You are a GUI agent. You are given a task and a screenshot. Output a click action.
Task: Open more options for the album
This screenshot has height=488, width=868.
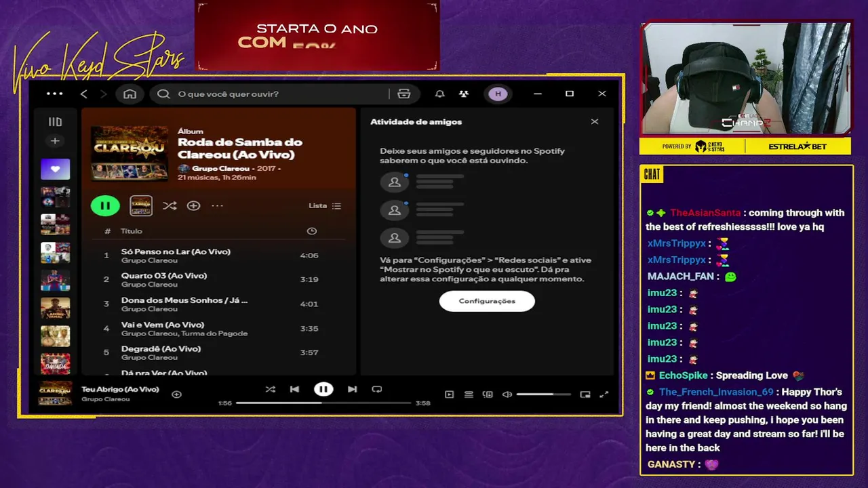pos(217,205)
